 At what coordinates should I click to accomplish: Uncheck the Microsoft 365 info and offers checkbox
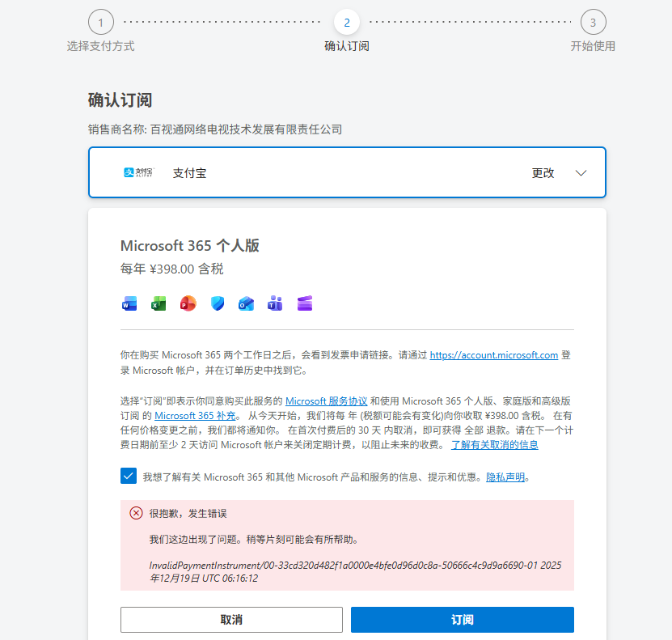click(x=129, y=476)
